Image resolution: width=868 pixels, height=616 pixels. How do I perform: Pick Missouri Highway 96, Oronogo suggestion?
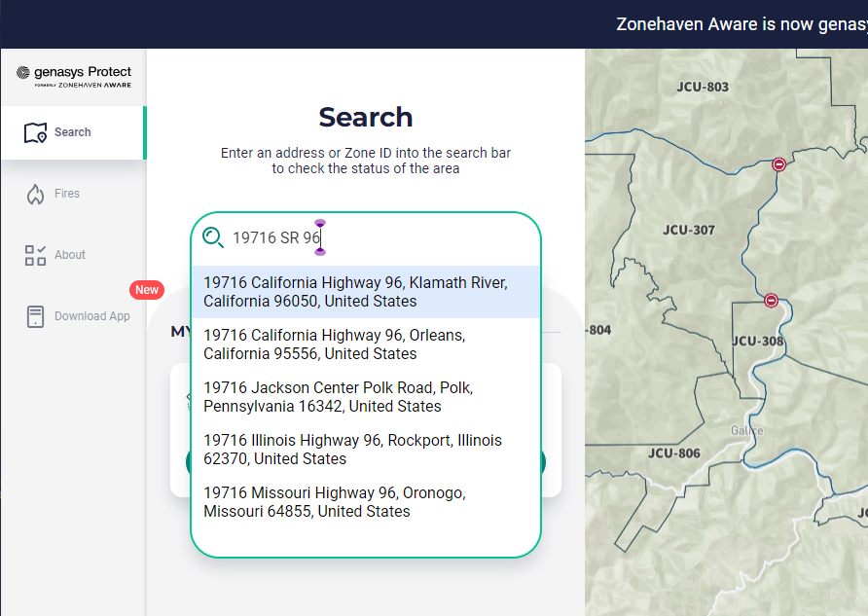tap(365, 502)
